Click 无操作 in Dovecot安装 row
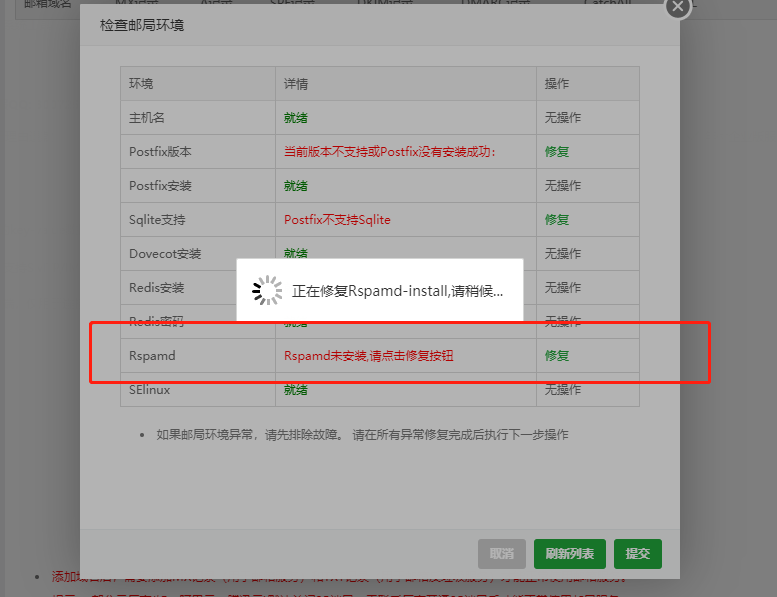 coord(562,254)
